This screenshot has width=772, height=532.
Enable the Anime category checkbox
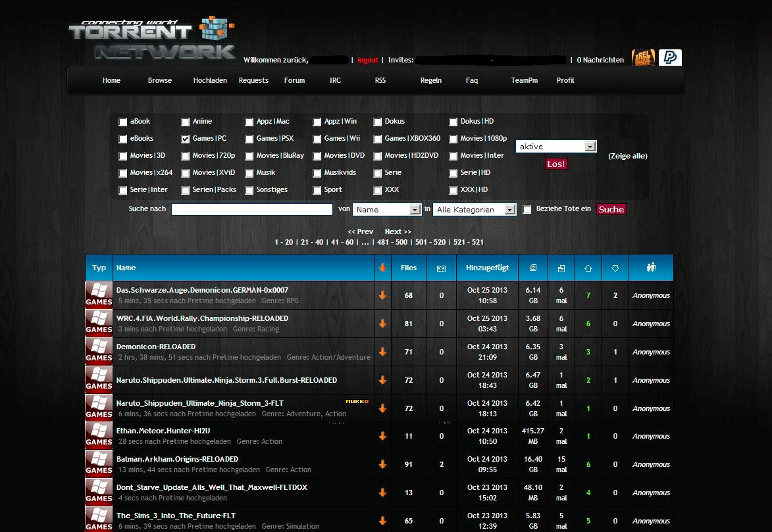(x=185, y=122)
